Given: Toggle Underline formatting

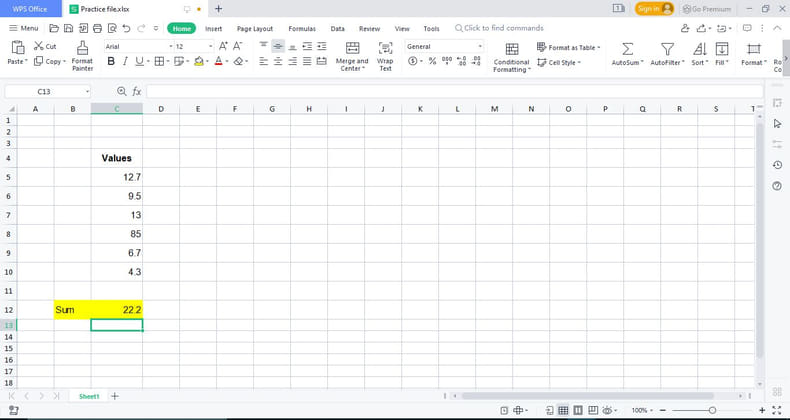Looking at the screenshot, I should click(x=140, y=61).
